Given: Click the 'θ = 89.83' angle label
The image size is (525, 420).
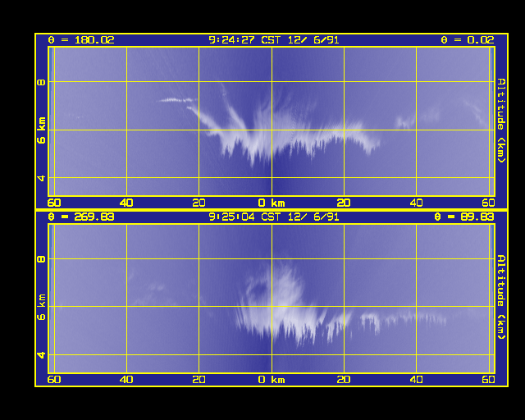Looking at the screenshot, I should (x=464, y=217).
